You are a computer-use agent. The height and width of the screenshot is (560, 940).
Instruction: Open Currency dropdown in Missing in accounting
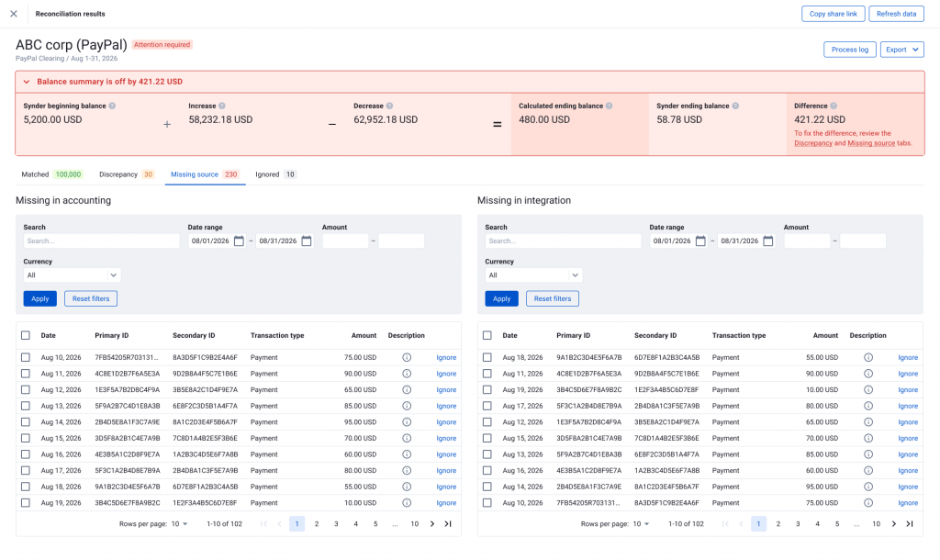pyautogui.click(x=72, y=275)
